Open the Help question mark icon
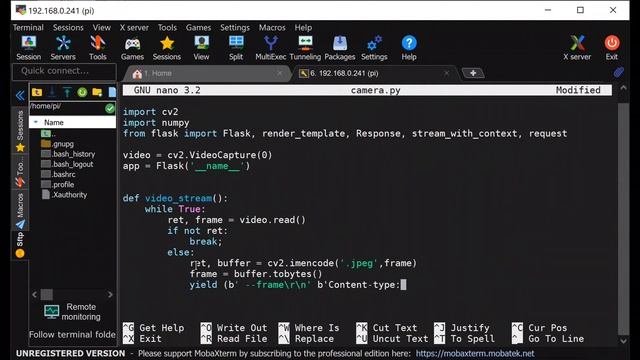 409,48
